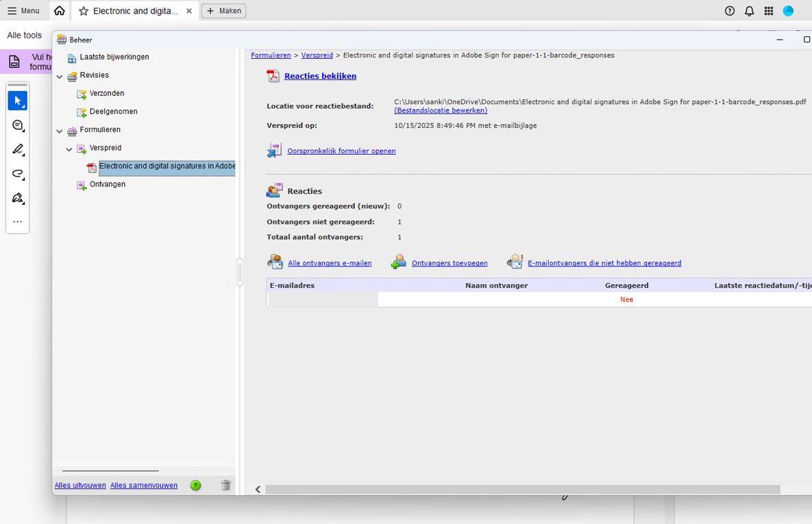This screenshot has width=812, height=524.
Task: Open notifications bell icon
Action: tap(750, 11)
